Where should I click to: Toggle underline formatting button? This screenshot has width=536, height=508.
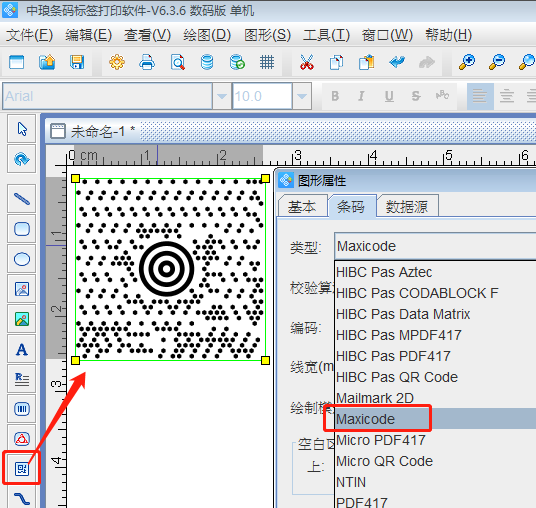pos(389,96)
